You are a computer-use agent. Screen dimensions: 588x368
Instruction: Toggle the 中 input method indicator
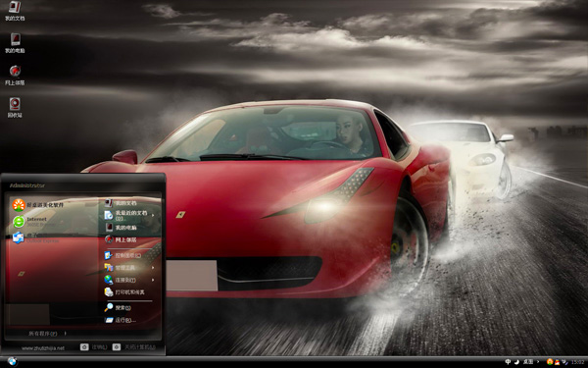508,361
